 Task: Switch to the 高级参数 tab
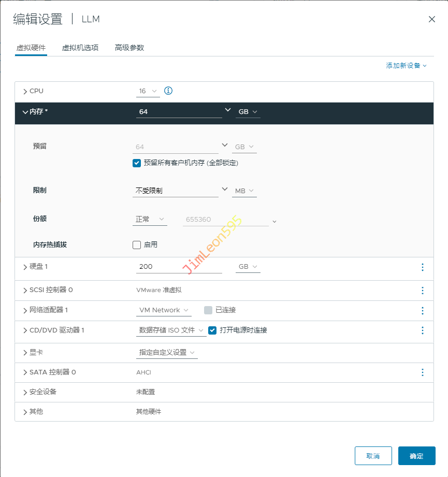point(129,48)
